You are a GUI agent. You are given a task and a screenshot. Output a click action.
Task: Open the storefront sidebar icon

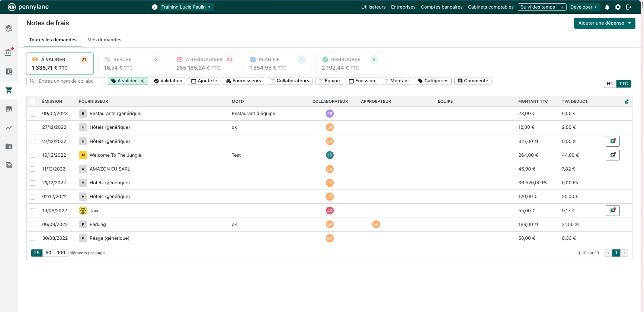(9, 109)
